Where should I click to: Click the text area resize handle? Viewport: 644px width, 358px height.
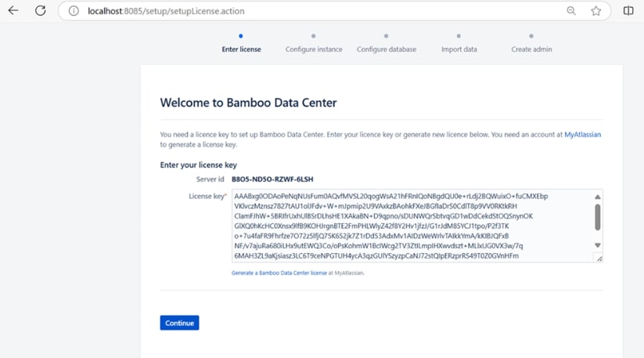pos(599,259)
